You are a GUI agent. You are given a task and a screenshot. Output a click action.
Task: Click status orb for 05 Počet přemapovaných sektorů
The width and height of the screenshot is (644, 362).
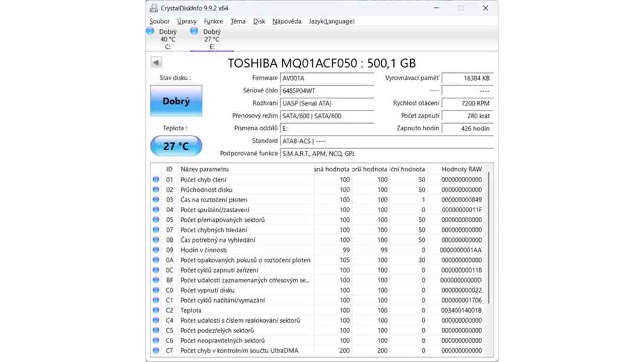coord(156,220)
